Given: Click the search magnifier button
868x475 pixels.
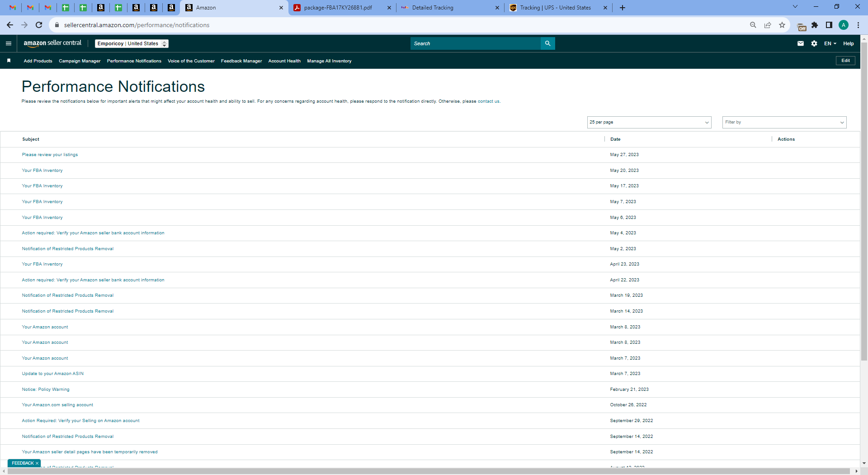Looking at the screenshot, I should click(x=547, y=43).
